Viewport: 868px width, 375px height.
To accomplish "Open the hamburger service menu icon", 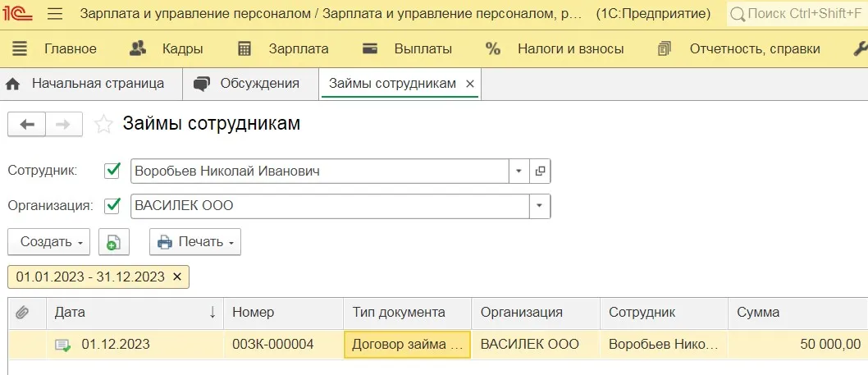I will click(x=55, y=14).
